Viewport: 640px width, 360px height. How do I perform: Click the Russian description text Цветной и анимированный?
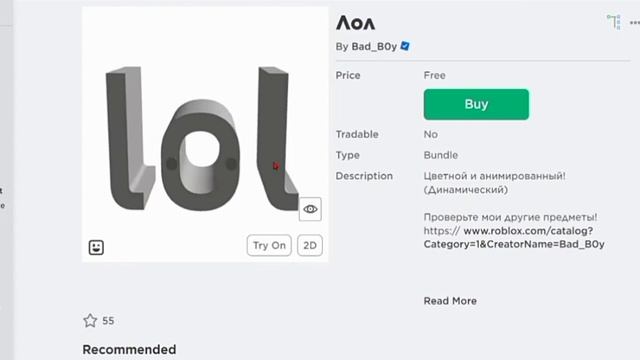click(x=495, y=176)
